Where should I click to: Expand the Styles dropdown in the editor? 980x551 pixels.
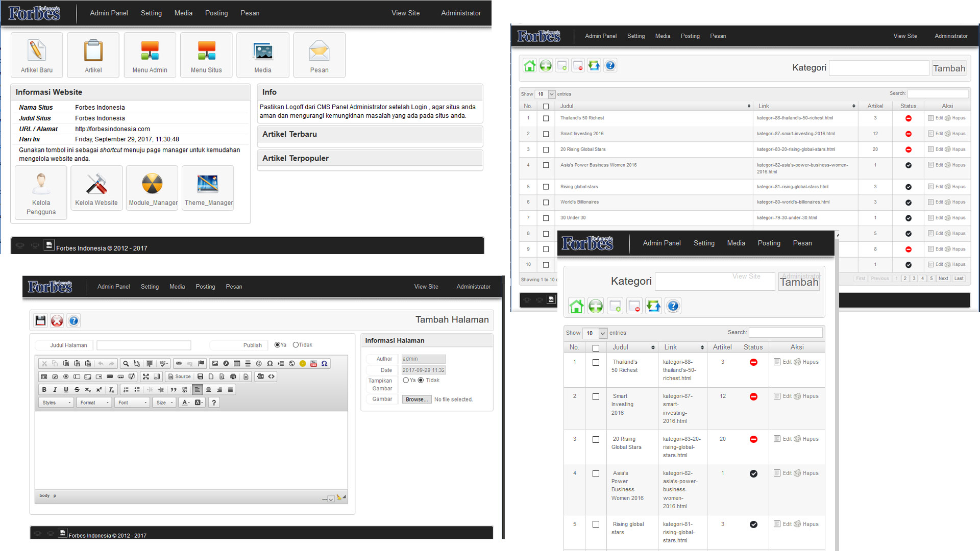click(57, 403)
